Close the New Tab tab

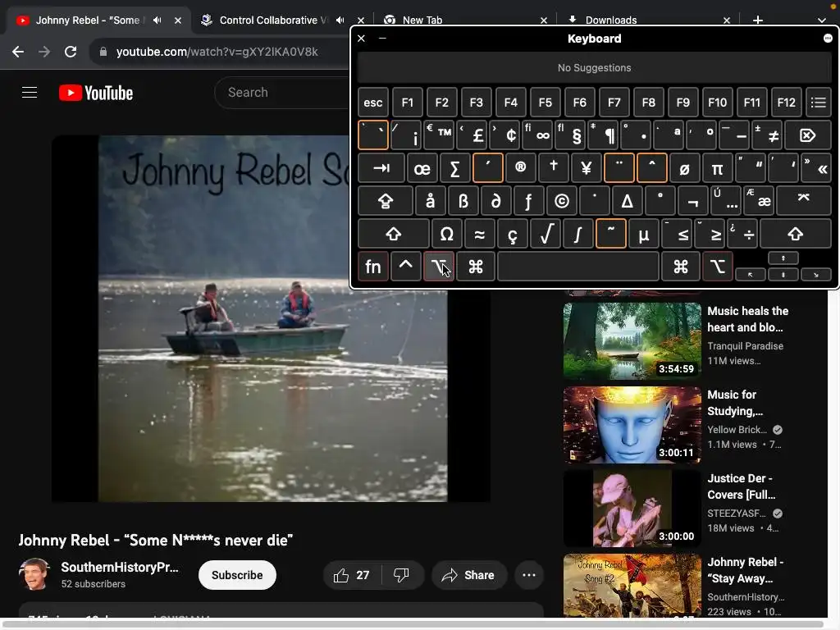544,21
